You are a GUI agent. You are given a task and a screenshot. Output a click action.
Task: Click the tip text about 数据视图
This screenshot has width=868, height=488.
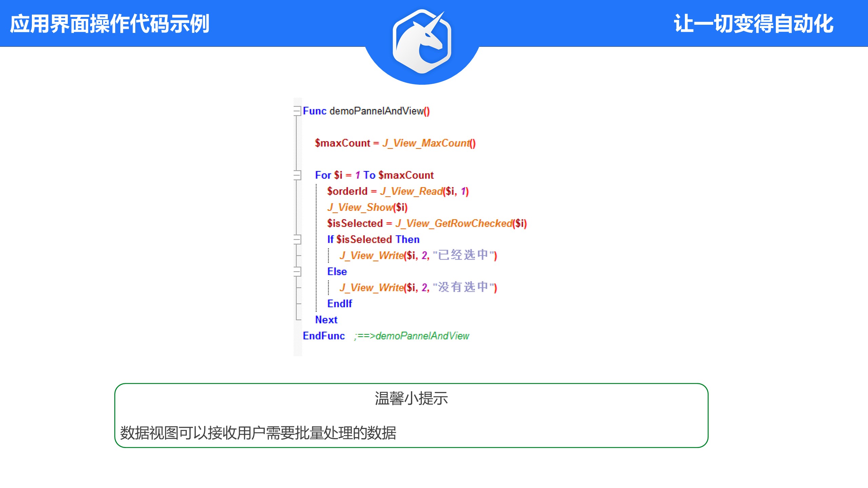(x=258, y=433)
